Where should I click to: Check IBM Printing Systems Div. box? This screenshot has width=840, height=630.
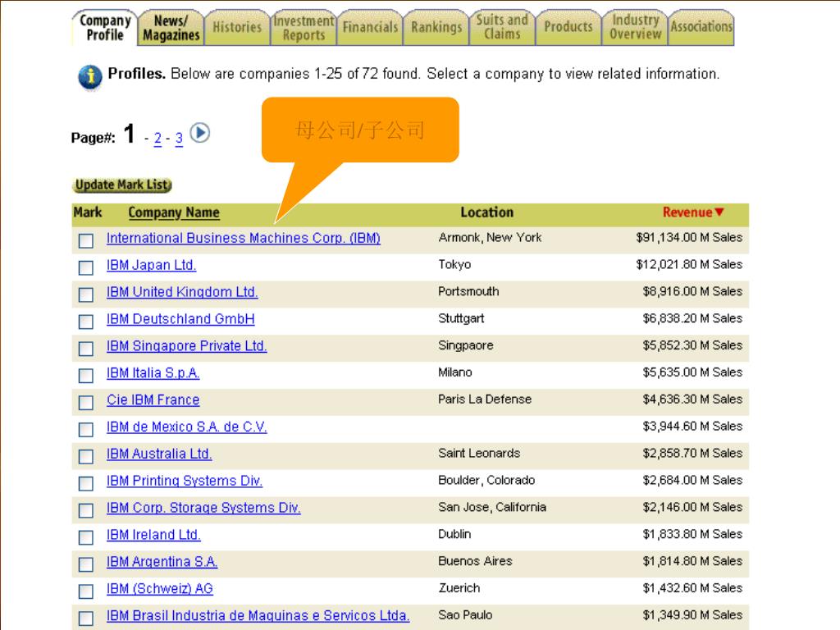tap(85, 483)
